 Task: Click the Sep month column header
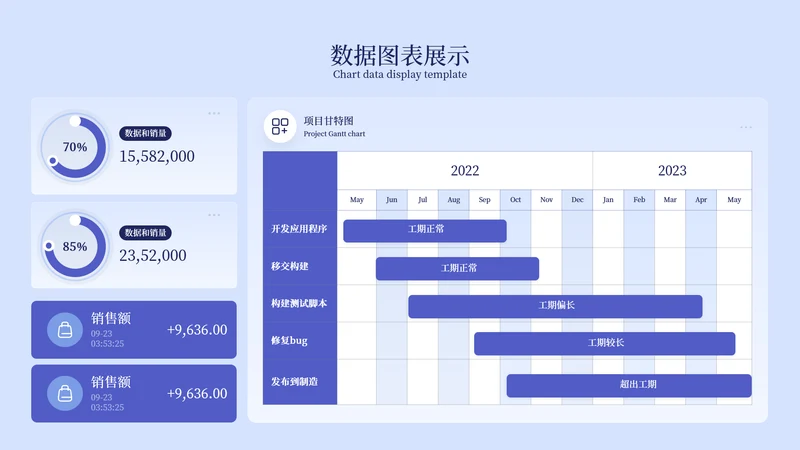pos(485,199)
